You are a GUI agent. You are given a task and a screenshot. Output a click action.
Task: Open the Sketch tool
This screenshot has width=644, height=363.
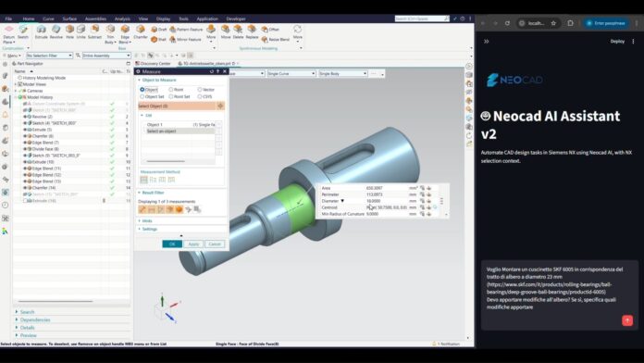click(x=23, y=31)
